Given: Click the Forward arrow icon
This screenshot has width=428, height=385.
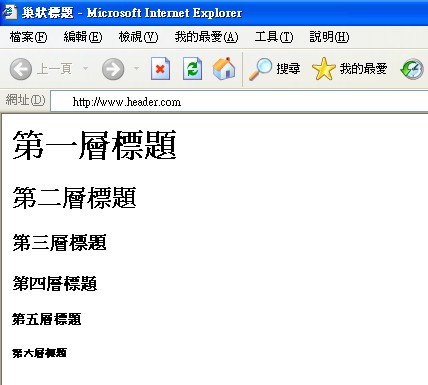Looking at the screenshot, I should [x=113, y=69].
